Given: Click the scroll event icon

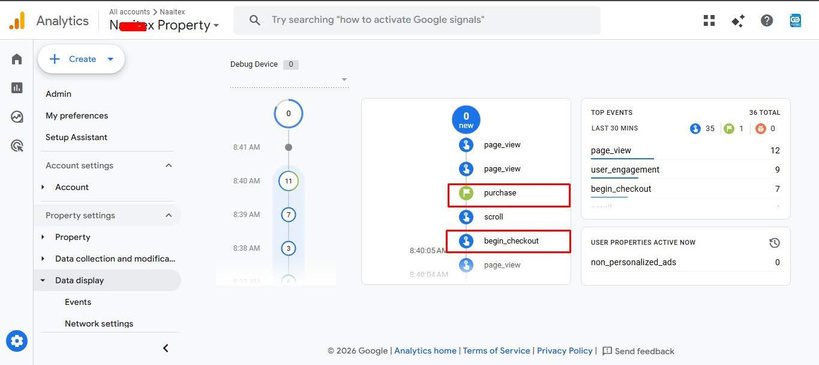Looking at the screenshot, I should click(x=466, y=217).
